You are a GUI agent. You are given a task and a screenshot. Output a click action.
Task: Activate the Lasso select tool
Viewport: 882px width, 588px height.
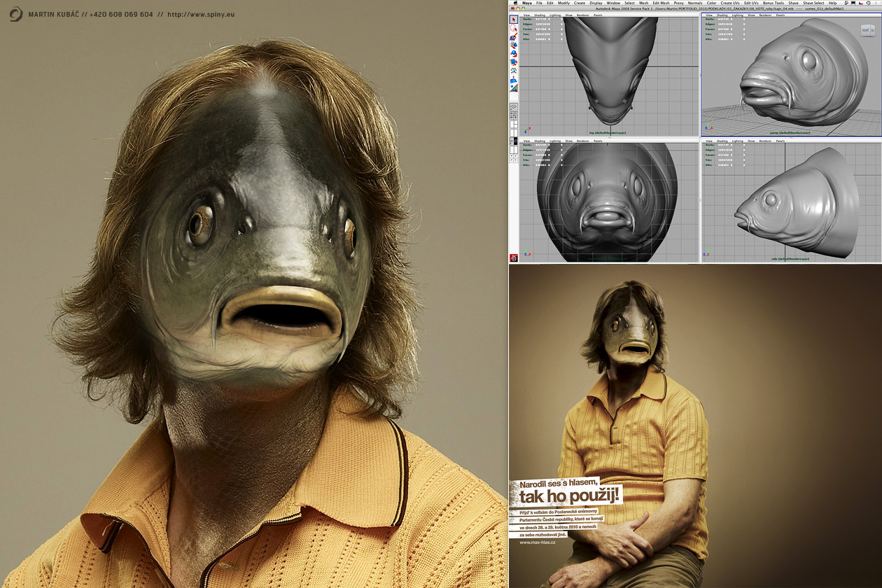[514, 29]
